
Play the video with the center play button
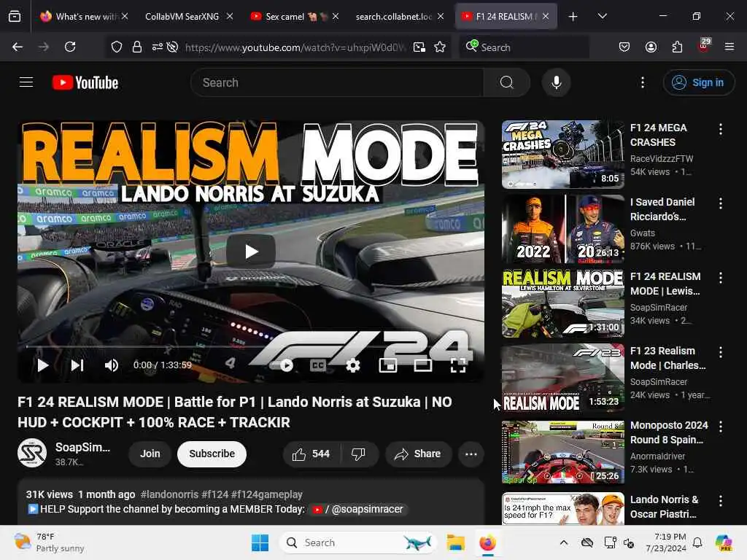[251, 251]
